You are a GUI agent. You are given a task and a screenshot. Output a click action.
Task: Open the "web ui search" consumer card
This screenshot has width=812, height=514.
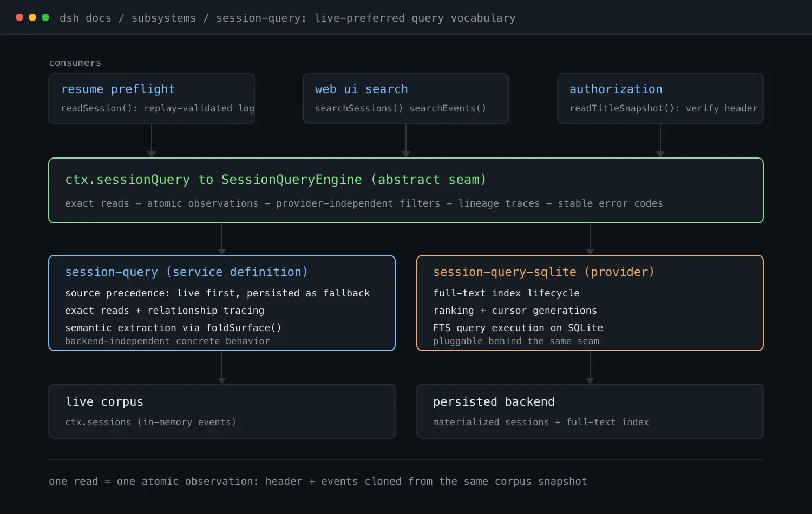click(406, 98)
